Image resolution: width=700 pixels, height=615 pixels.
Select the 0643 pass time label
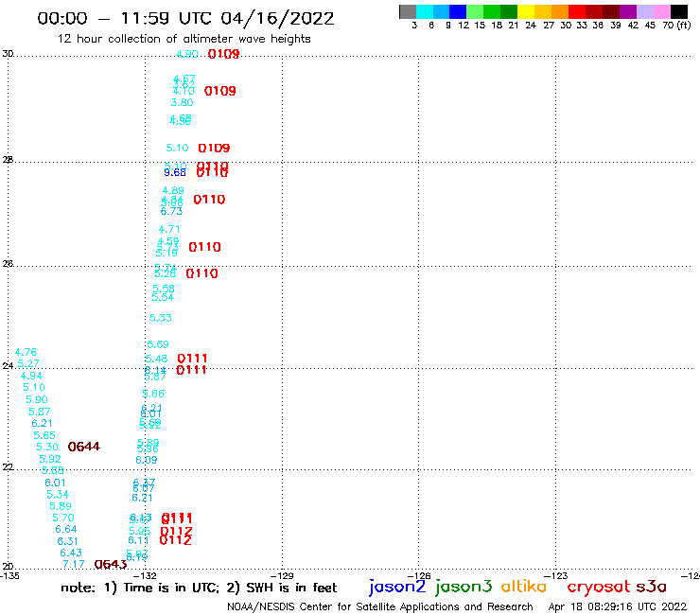111,564
